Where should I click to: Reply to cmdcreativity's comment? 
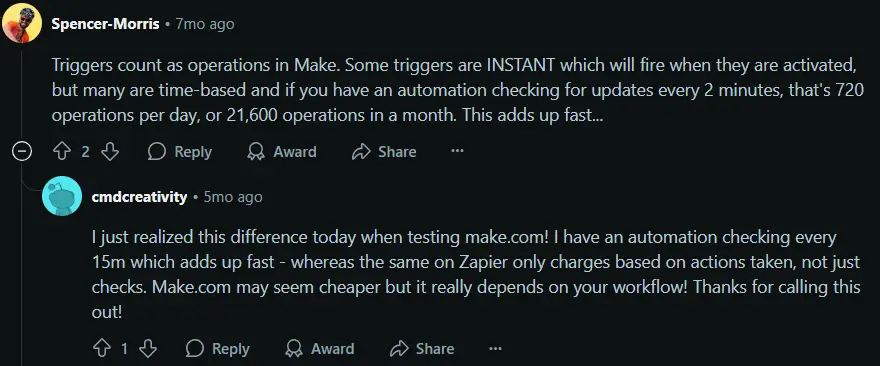pos(218,349)
